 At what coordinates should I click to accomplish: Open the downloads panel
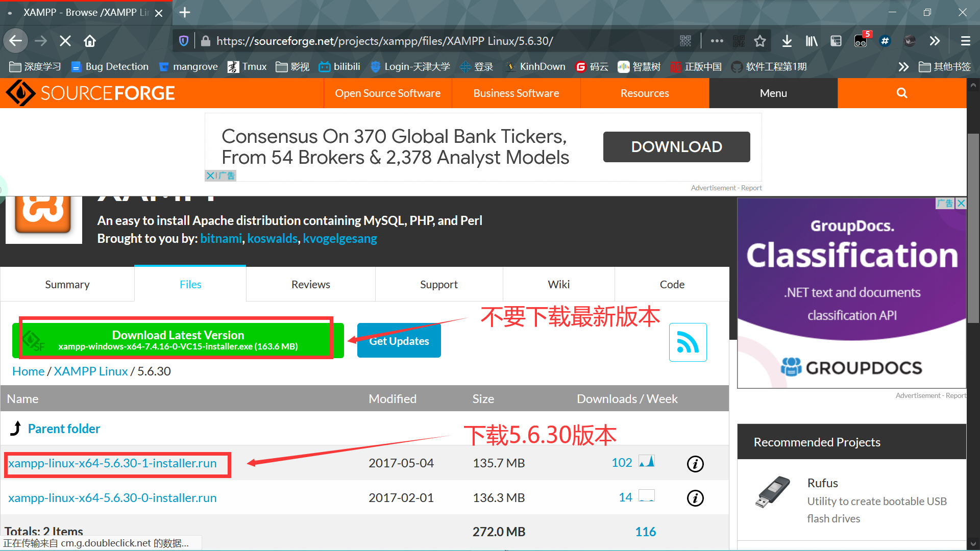(787, 41)
